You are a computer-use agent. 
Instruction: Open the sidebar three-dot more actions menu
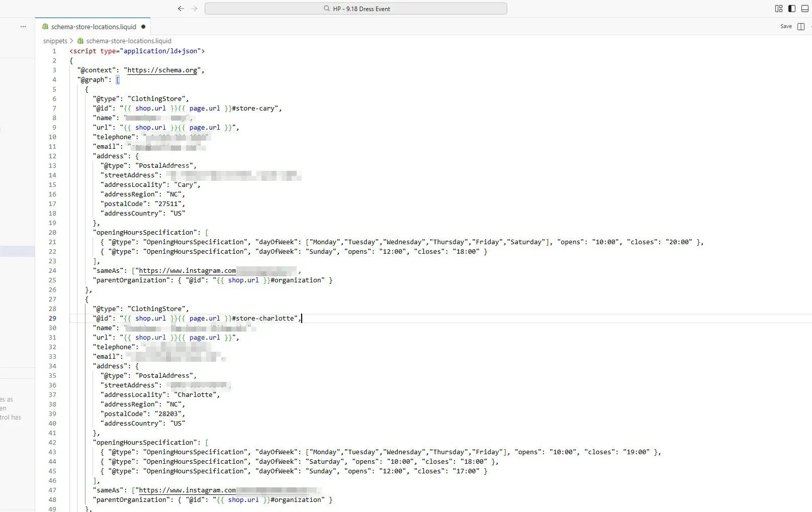click(23, 26)
